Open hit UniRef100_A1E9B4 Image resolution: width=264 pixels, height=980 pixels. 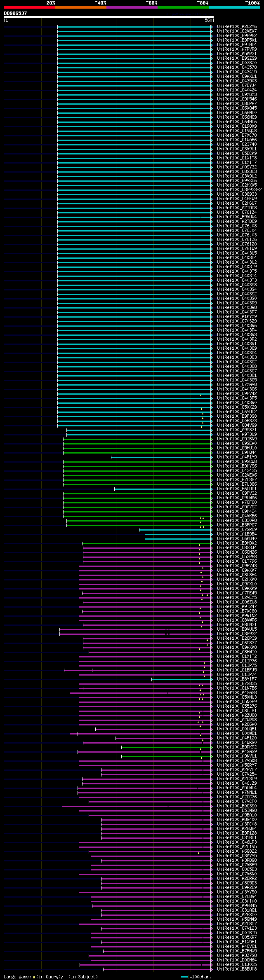(x=237, y=534)
